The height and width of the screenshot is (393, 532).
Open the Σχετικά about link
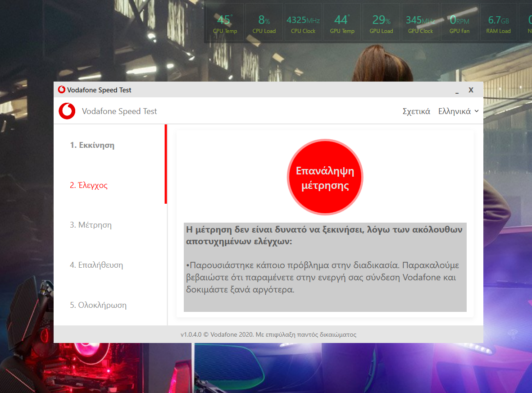pyautogui.click(x=416, y=111)
